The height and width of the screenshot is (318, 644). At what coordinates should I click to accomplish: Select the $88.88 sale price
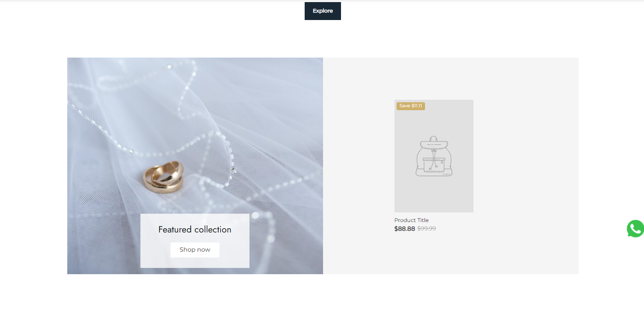point(405,229)
